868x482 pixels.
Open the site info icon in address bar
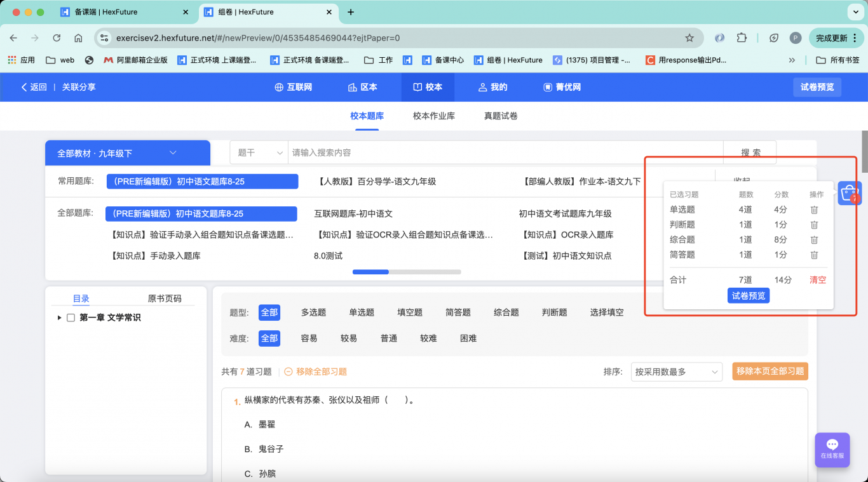pyautogui.click(x=105, y=38)
